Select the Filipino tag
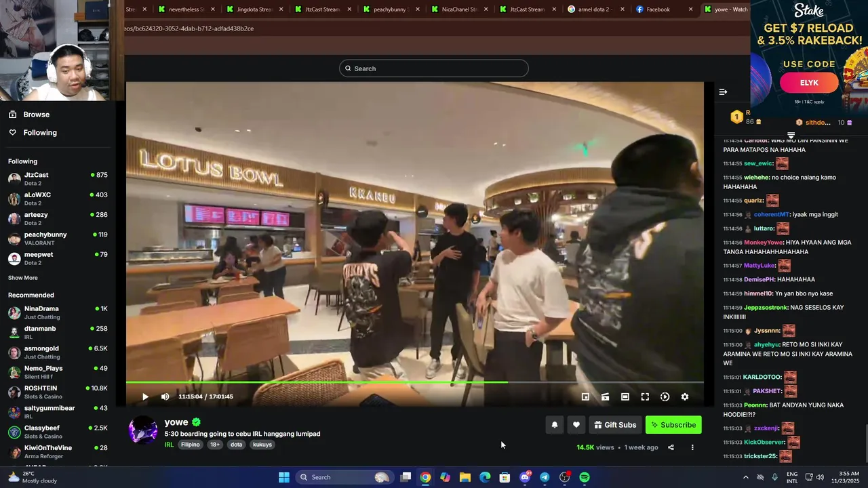This screenshot has width=868, height=488. [191, 445]
